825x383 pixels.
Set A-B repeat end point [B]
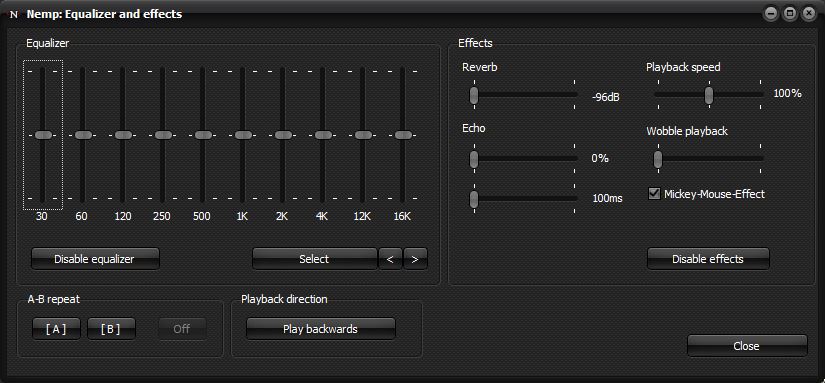[111, 329]
